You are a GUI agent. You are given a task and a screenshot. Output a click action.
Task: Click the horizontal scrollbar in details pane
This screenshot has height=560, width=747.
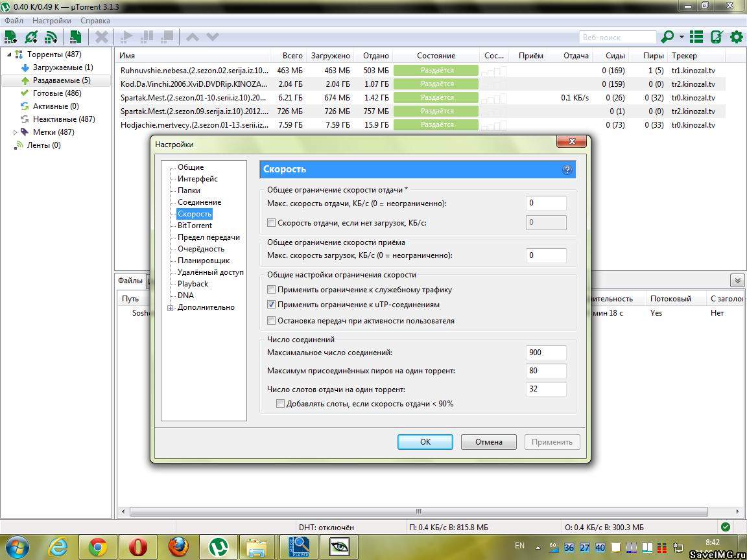point(419,512)
